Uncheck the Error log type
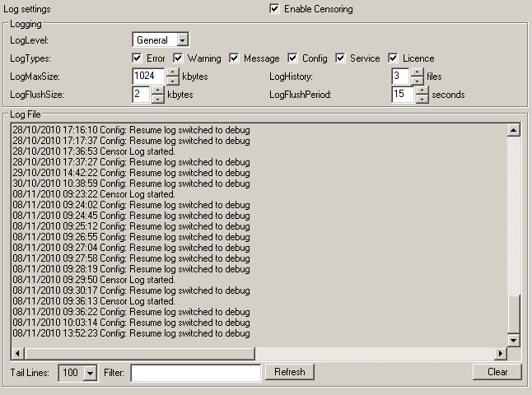532x395 pixels. pos(138,58)
